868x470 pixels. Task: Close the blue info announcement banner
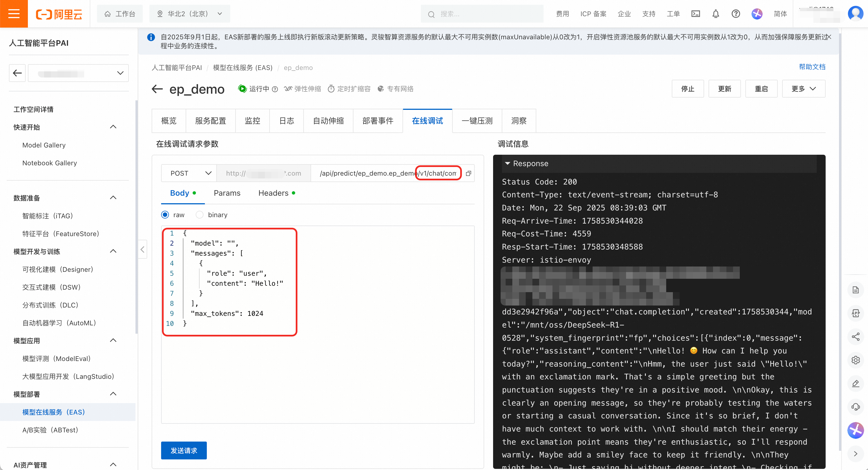[x=829, y=37]
